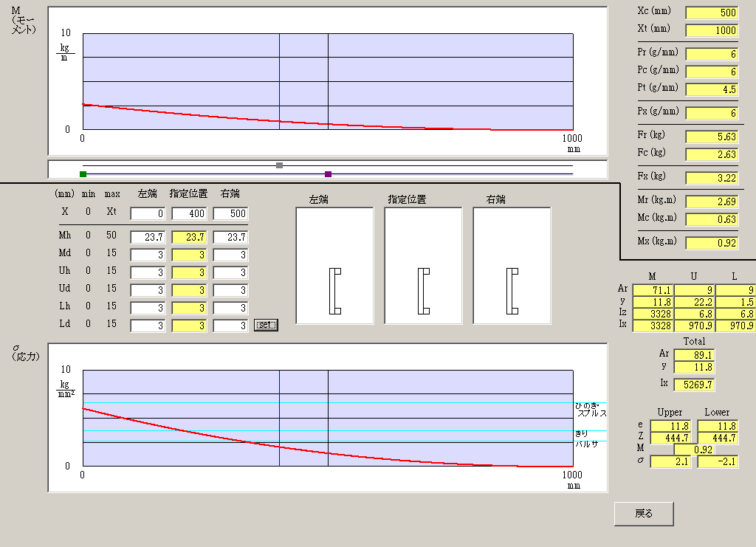Click the gray square position marker

pyautogui.click(x=279, y=165)
